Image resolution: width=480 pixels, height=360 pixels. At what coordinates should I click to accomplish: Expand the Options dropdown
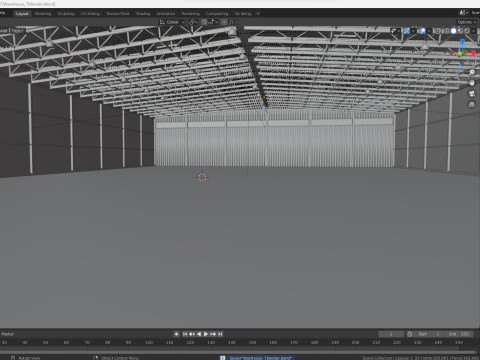(x=467, y=22)
